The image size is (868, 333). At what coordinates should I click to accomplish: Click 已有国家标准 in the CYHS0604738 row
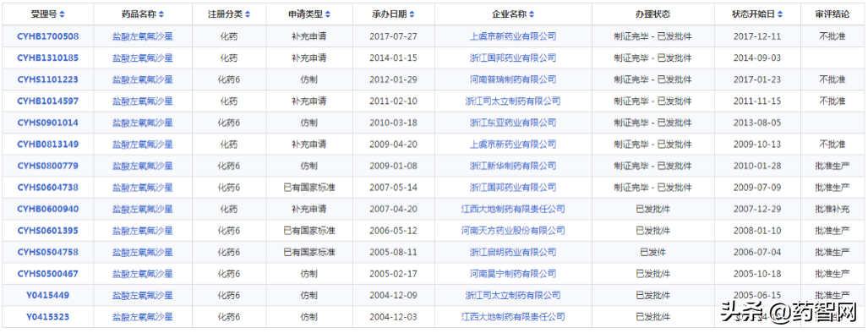(309, 188)
